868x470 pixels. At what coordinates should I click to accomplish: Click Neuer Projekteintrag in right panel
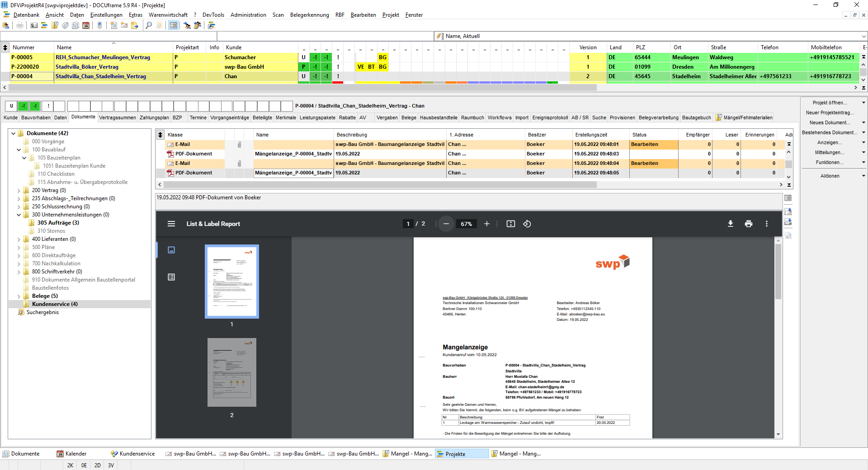point(830,113)
